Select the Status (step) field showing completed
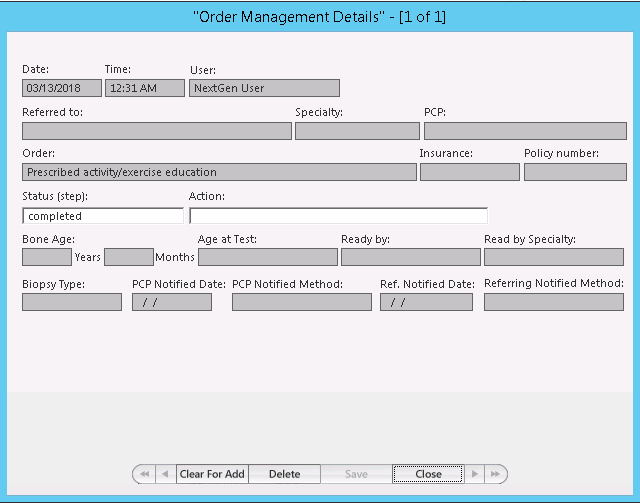Image resolution: width=640 pixels, height=503 pixels. (x=103, y=216)
